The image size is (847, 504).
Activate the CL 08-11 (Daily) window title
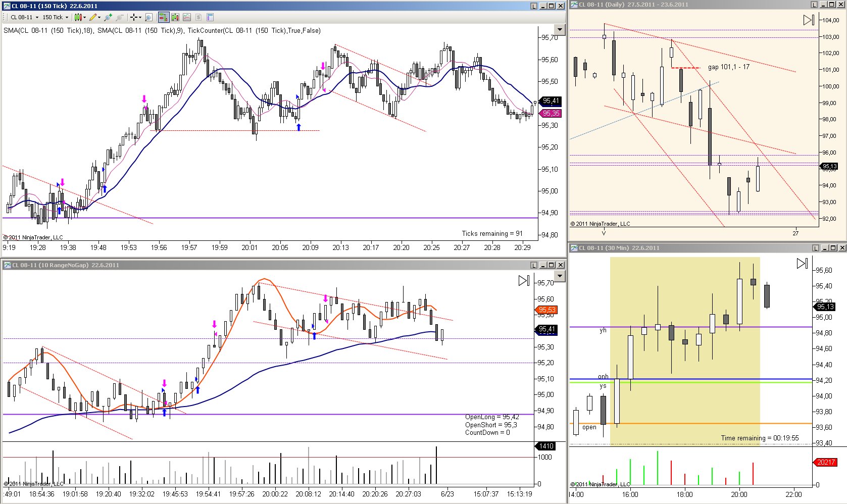(x=633, y=5)
